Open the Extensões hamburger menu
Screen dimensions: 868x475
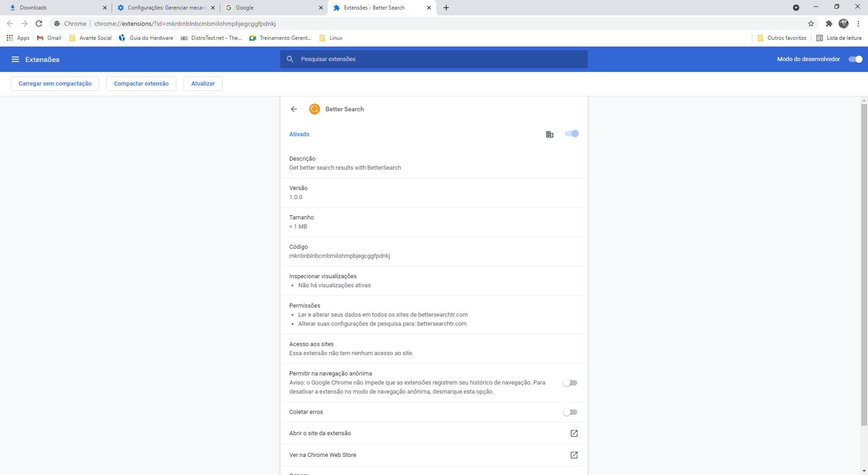point(15,59)
